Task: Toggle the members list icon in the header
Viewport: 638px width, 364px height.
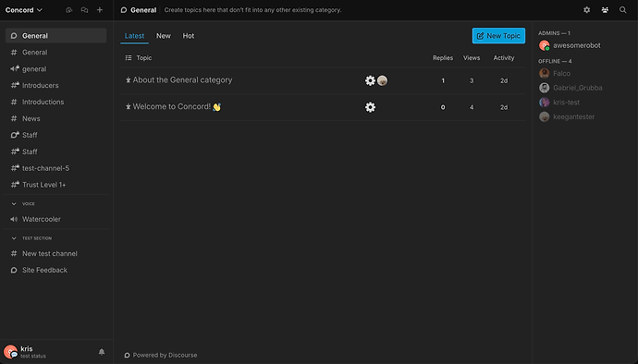Action: click(x=605, y=10)
